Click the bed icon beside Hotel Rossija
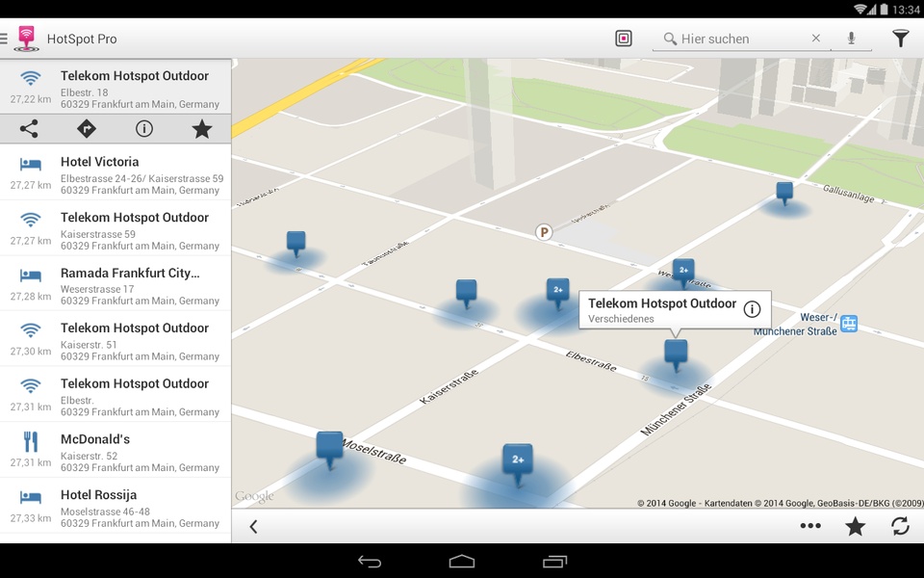Screen dimensions: 924x578 tap(31, 498)
